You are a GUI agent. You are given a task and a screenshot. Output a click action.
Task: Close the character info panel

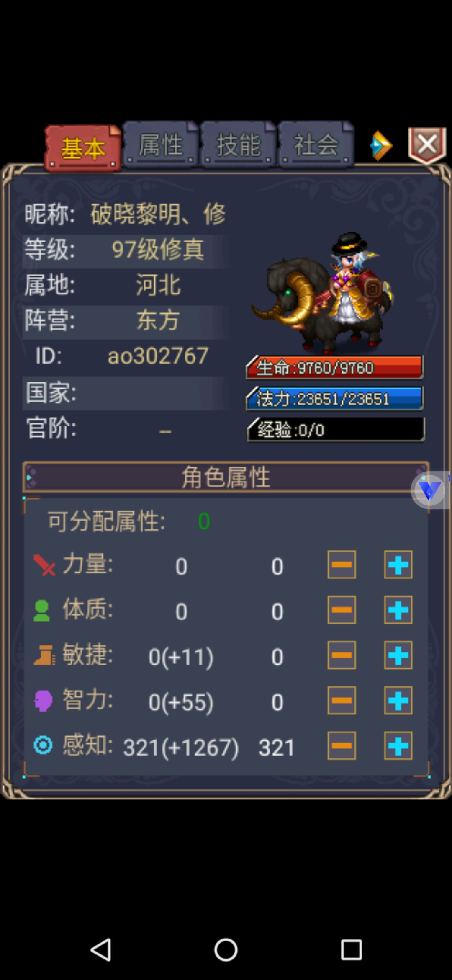[x=427, y=145]
